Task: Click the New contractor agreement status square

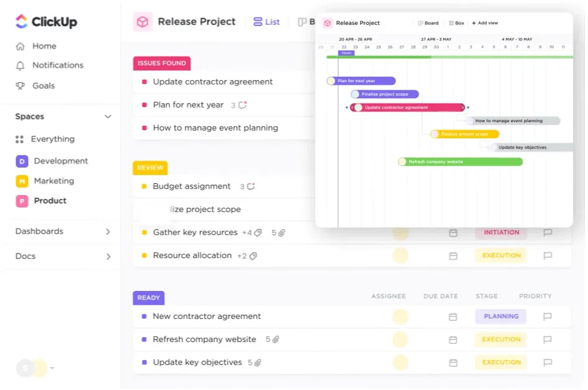Action: click(x=144, y=316)
